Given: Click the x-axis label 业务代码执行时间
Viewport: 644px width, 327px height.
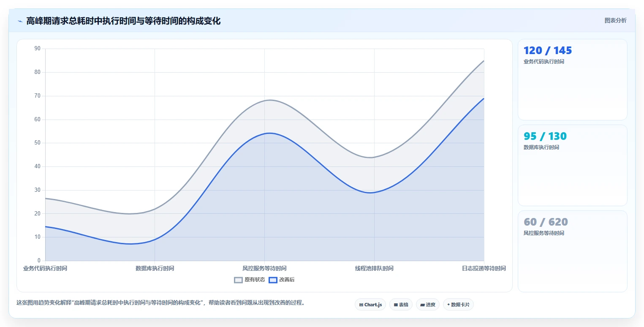Looking at the screenshot, I should [45, 268].
